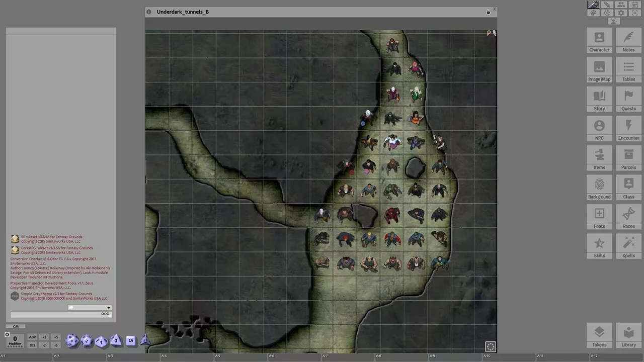The width and height of the screenshot is (644, 362).
Task: Click the crescent moon lighting icon
Action: click(x=607, y=13)
